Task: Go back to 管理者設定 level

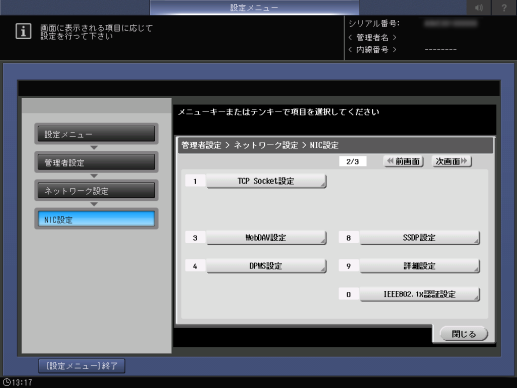Action: pos(96,162)
